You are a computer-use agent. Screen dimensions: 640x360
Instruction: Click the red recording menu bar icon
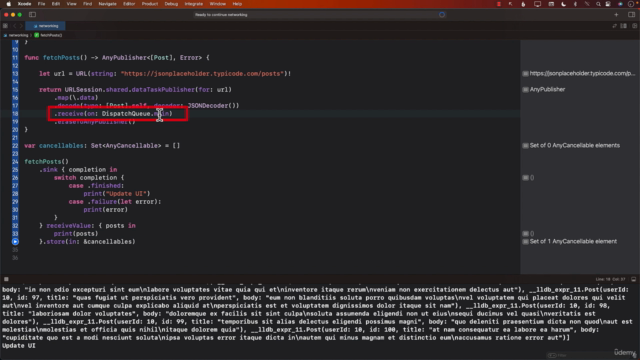pos(499,4)
